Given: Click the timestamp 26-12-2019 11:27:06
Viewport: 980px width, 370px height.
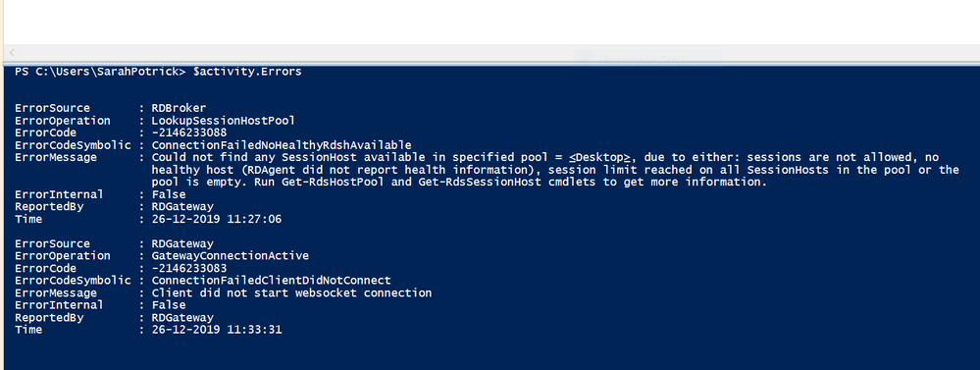Looking at the screenshot, I should [x=216, y=220].
